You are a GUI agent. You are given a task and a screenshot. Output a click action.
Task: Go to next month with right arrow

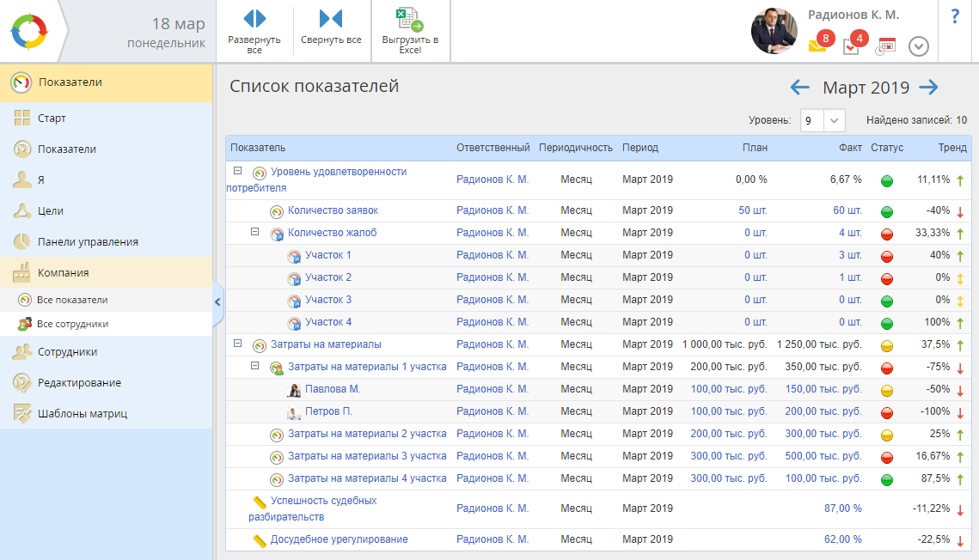point(928,87)
